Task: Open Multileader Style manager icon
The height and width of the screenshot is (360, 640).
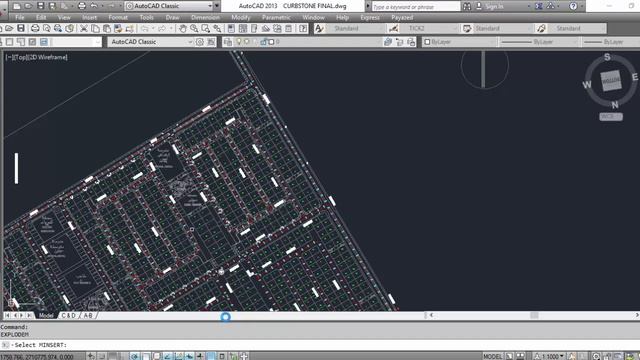Action: [x=541, y=28]
